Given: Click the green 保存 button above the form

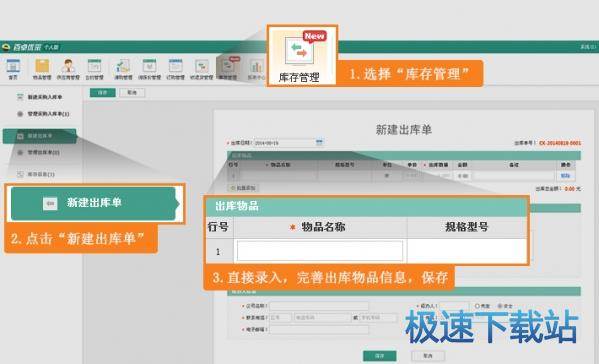Looking at the screenshot, I should (x=102, y=92).
